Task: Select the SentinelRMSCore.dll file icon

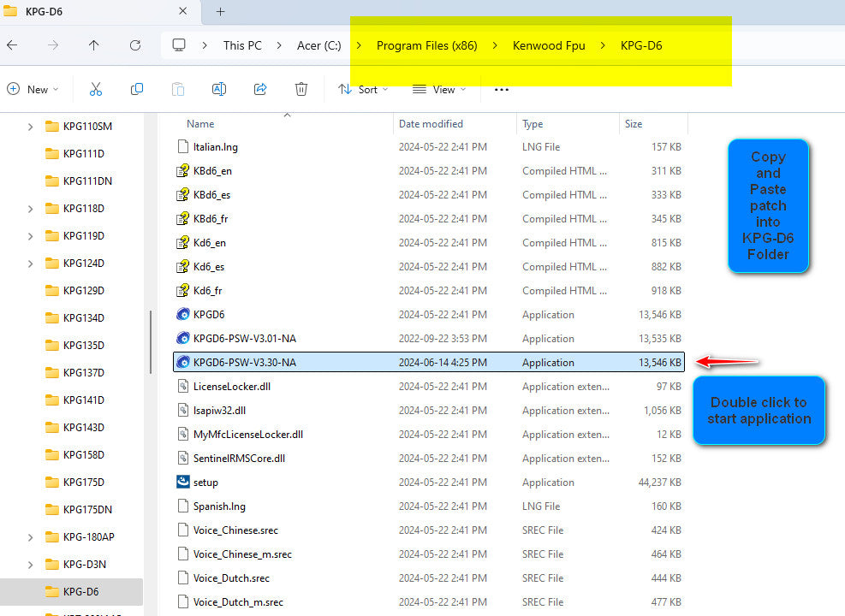Action: click(182, 459)
